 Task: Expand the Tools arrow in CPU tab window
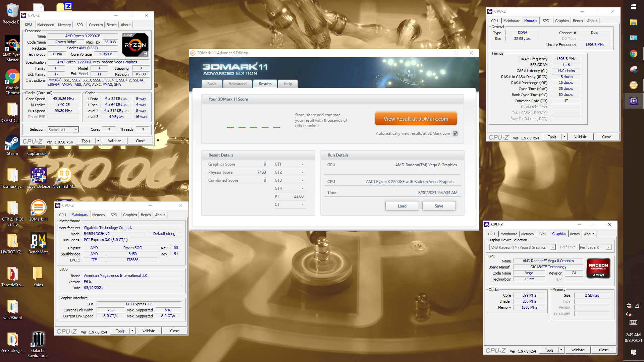point(98,141)
